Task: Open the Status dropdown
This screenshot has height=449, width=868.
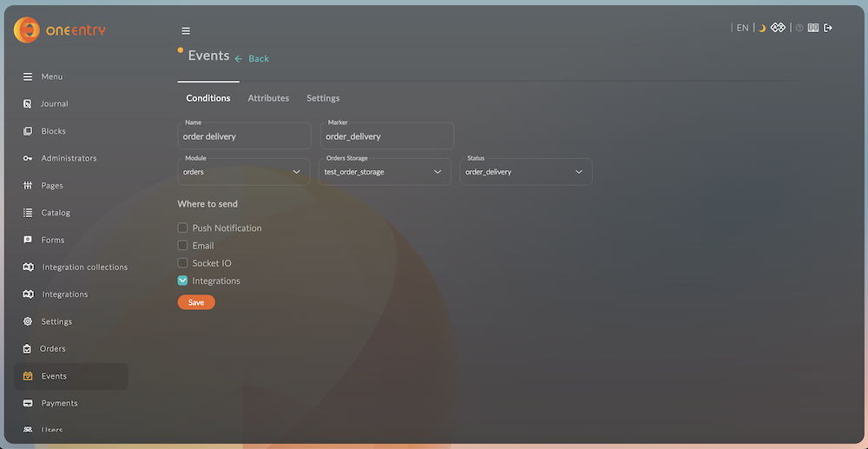Action: click(525, 172)
